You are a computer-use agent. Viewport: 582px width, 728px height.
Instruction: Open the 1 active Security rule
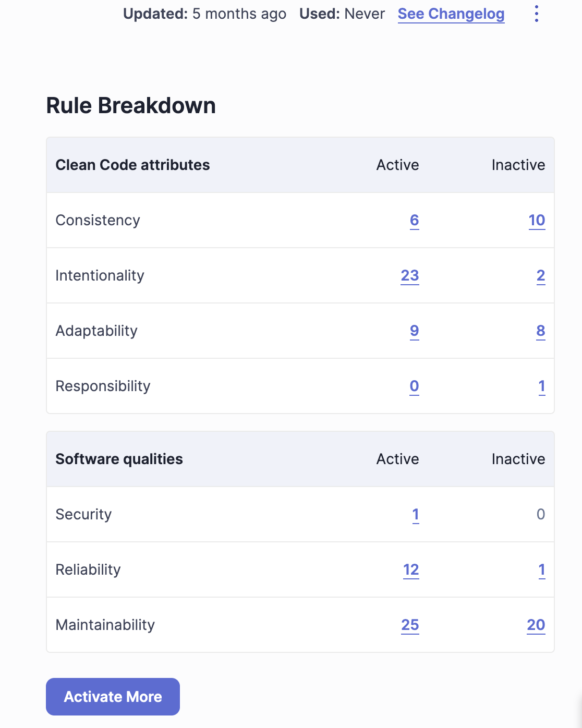point(416,514)
